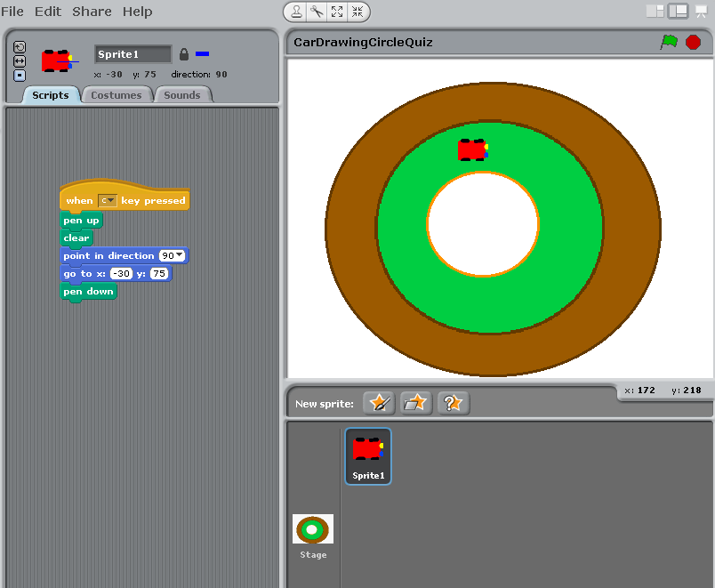
Task: Click the mouse y: 218 readout
Action: click(x=687, y=391)
